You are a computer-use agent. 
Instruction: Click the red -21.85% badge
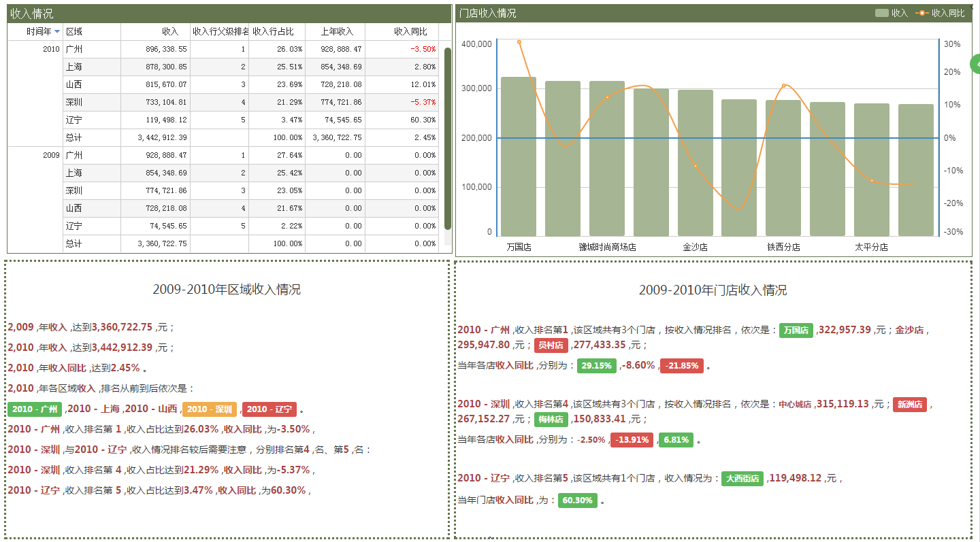click(x=682, y=366)
